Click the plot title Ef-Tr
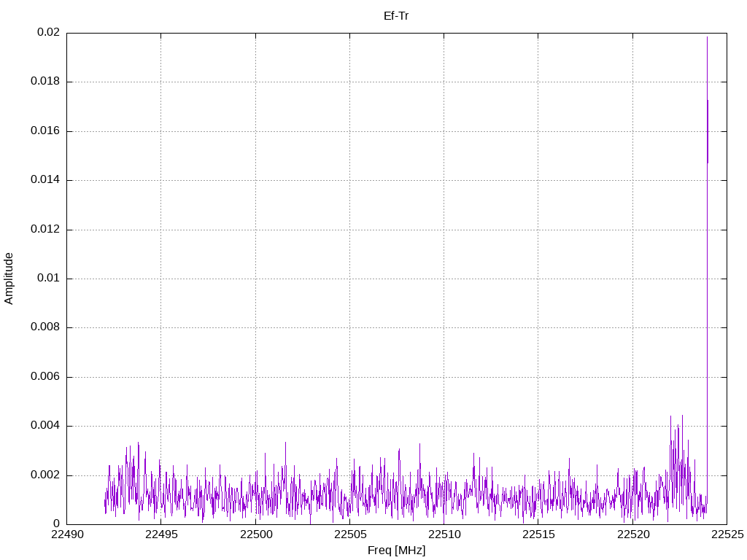 coord(396,16)
